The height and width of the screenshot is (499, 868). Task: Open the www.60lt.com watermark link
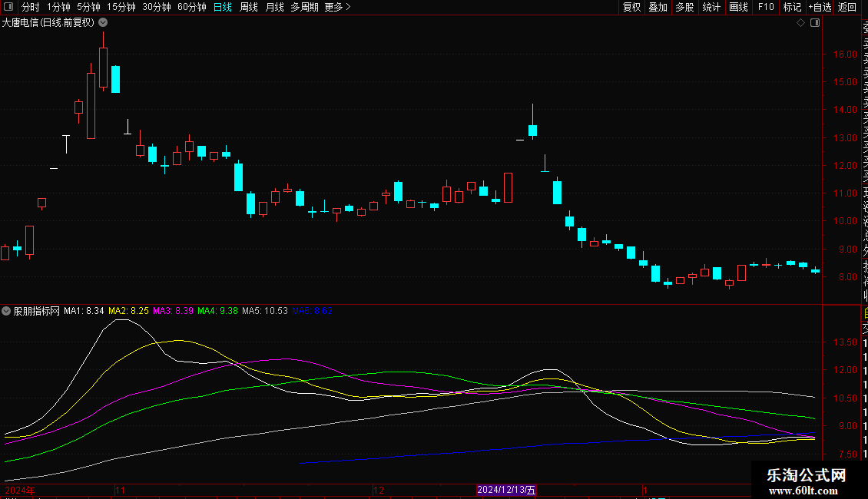tap(807, 491)
